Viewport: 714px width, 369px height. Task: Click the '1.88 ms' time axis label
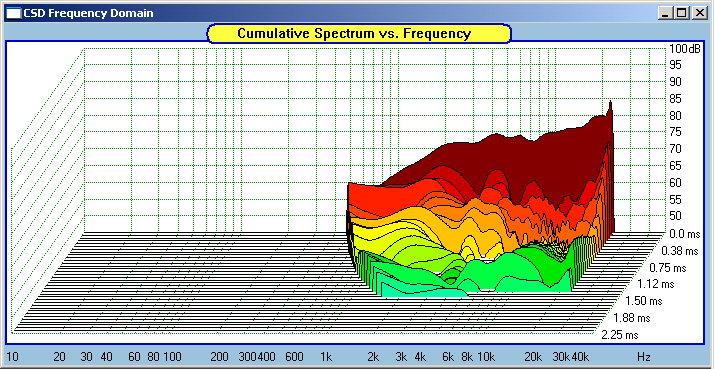coord(632,318)
